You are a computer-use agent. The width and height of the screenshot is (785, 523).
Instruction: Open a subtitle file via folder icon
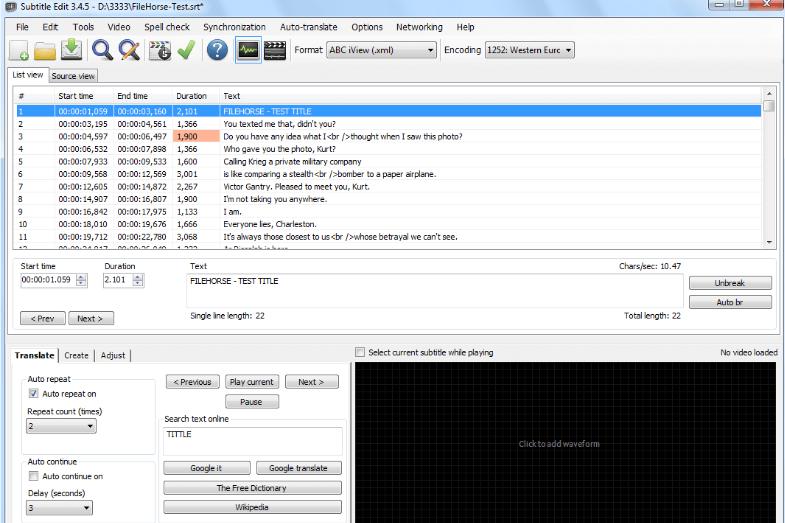pos(46,50)
